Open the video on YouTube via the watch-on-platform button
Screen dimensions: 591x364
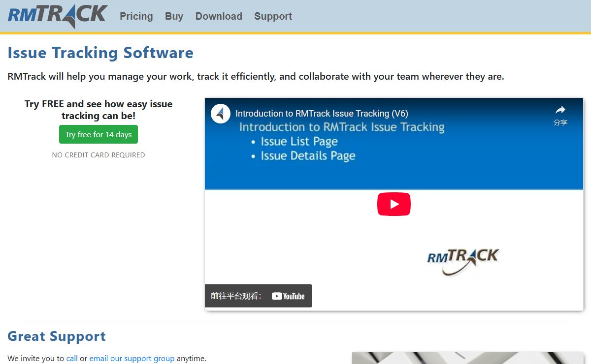point(258,296)
